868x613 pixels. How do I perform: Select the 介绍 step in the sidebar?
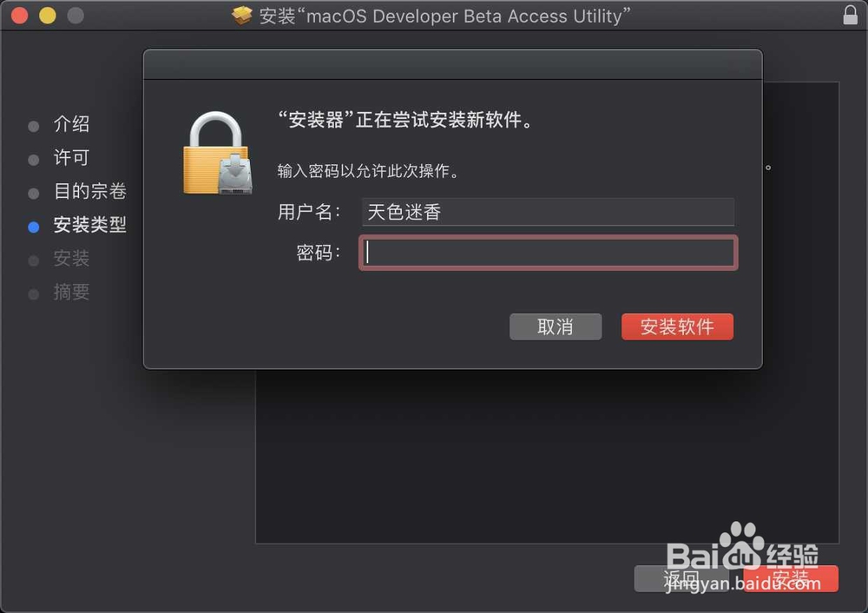[x=71, y=124]
